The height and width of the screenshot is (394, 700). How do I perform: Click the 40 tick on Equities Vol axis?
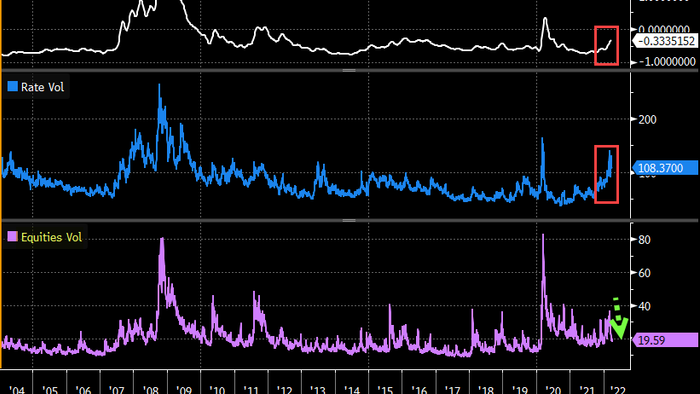(644, 306)
